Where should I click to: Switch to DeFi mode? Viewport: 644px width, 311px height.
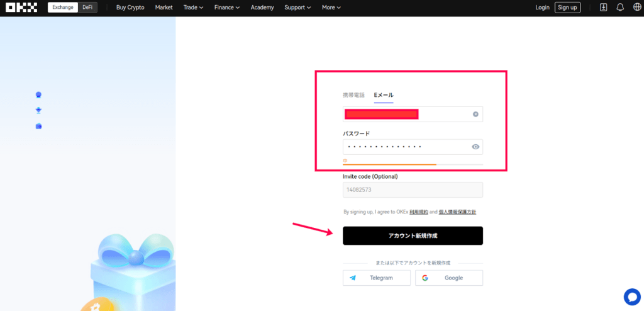[87, 8]
